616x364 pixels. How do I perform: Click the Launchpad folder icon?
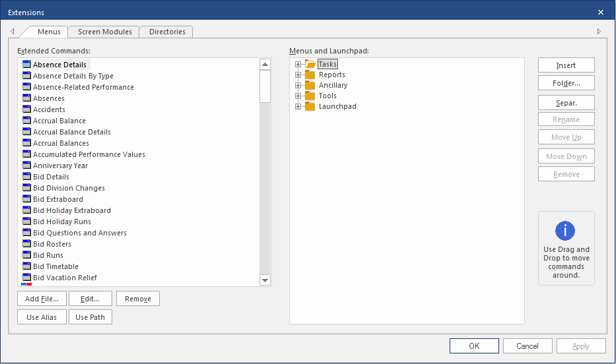pyautogui.click(x=310, y=107)
